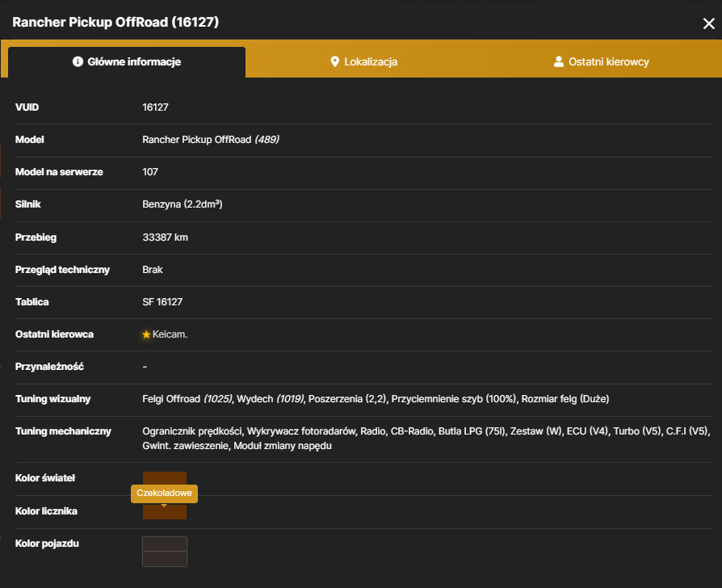This screenshot has width=722, height=588.
Task: Click Felgi Offroad (1025) in Tuning wizualny
Action: point(188,399)
